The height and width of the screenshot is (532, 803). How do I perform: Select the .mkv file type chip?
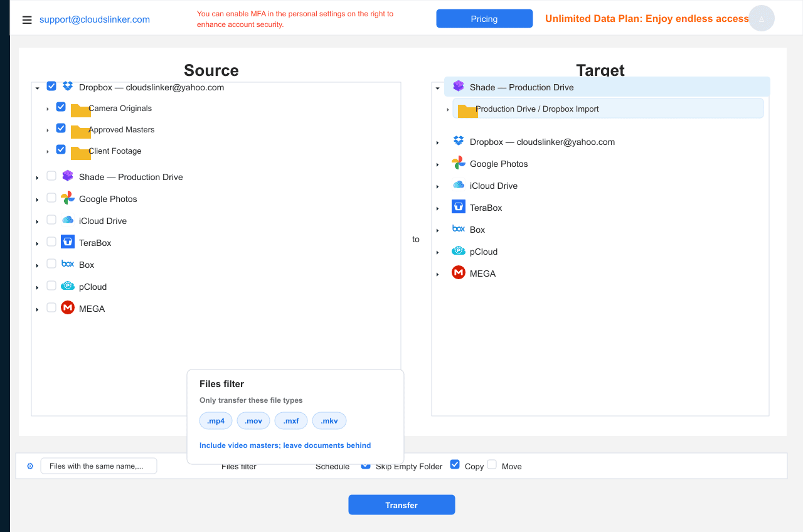coord(329,421)
